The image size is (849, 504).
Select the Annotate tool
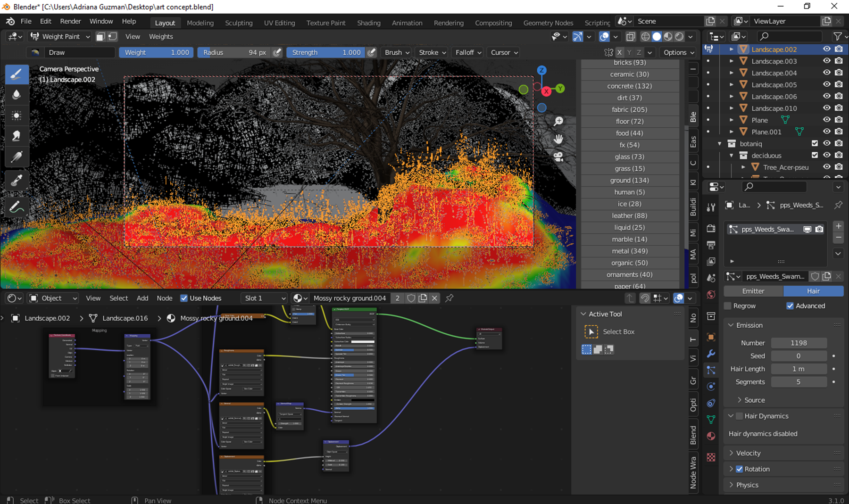(x=17, y=207)
